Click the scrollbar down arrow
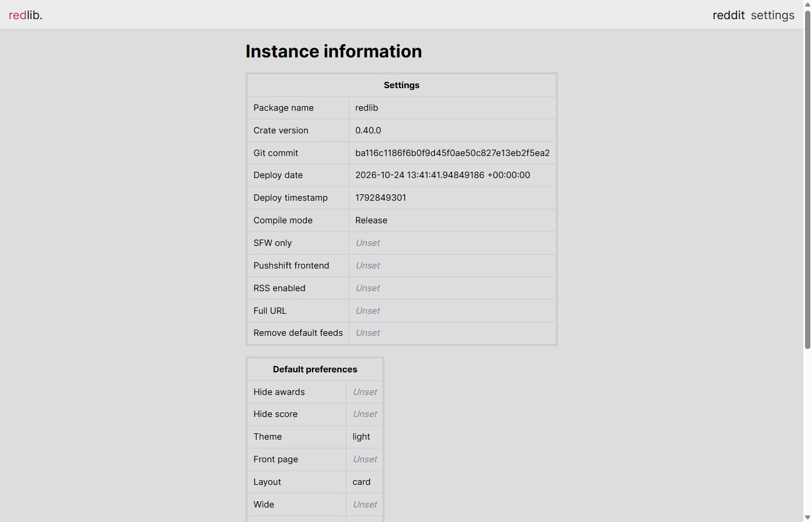The height and width of the screenshot is (522, 812). pos(807,517)
